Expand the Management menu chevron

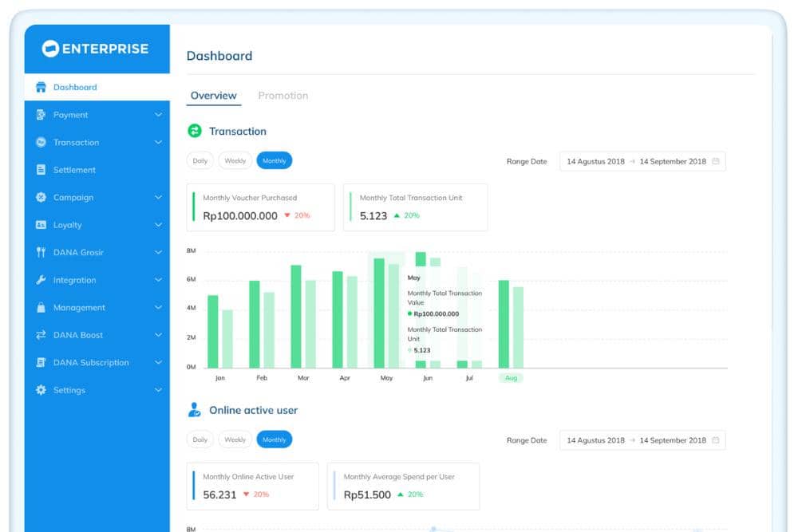pyautogui.click(x=158, y=308)
